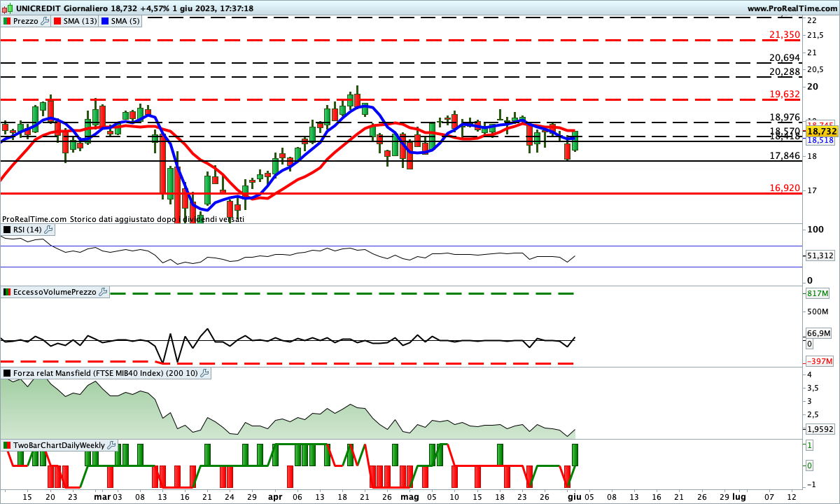Click the 18,976 price level label
840x504 pixels.
click(x=785, y=118)
